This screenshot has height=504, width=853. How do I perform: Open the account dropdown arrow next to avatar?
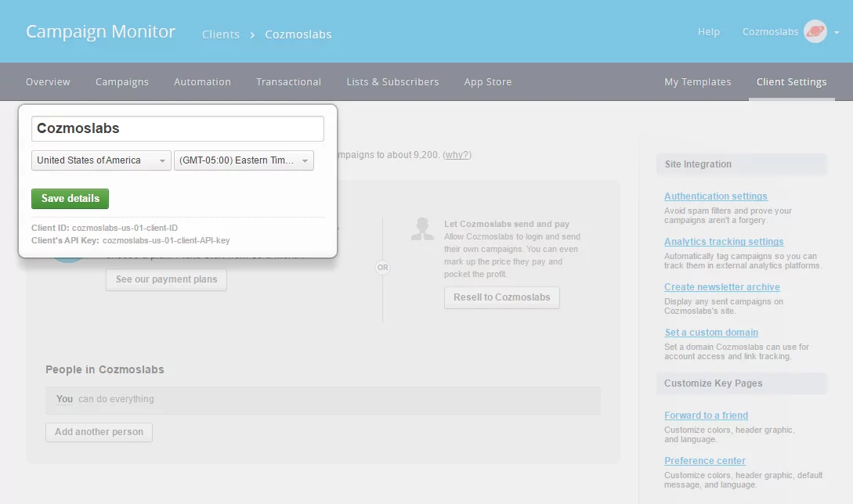[837, 33]
